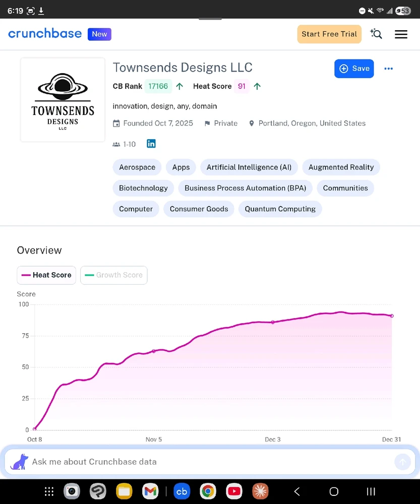Open the app drawer grid icon
This screenshot has height=504, width=420.
coord(49,491)
